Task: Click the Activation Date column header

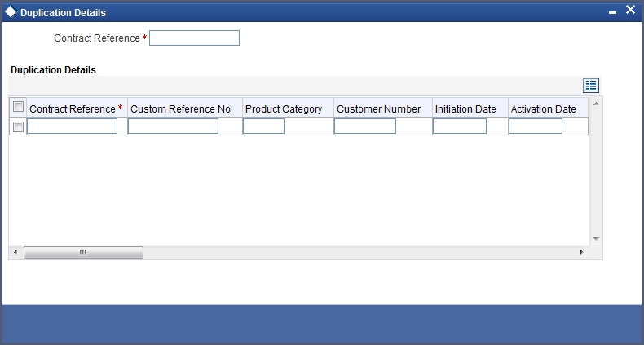Action: pos(549,108)
